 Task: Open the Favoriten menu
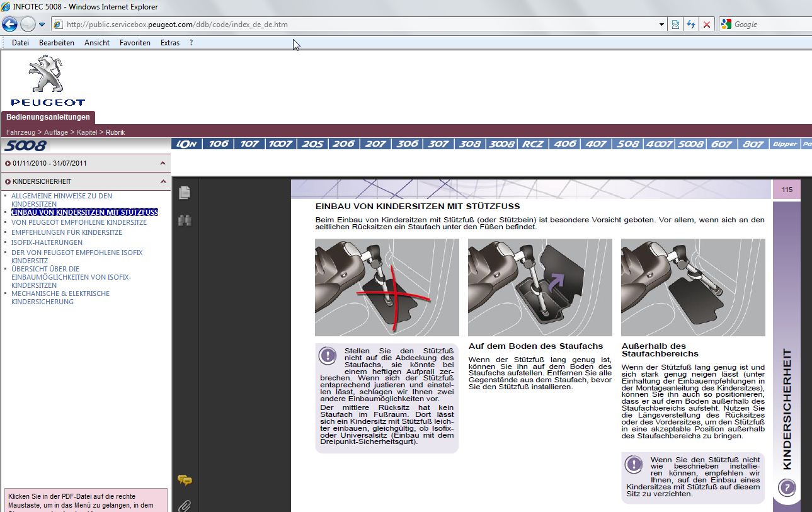tap(135, 43)
